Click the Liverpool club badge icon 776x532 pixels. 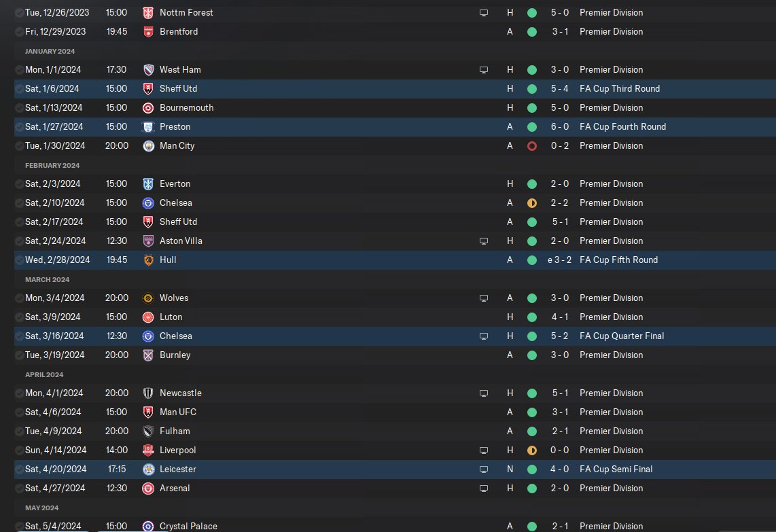pyautogui.click(x=148, y=450)
